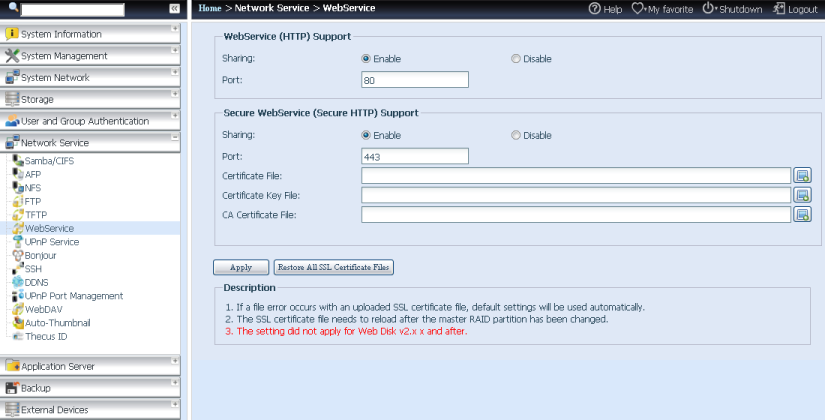Click the NFS icon
This screenshot has height=420, width=825.
coord(18,187)
